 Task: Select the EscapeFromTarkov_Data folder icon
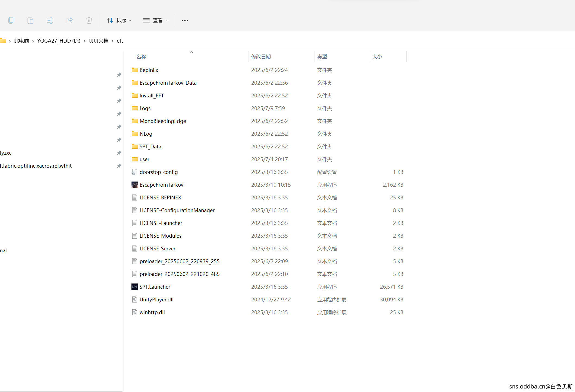[x=135, y=83]
